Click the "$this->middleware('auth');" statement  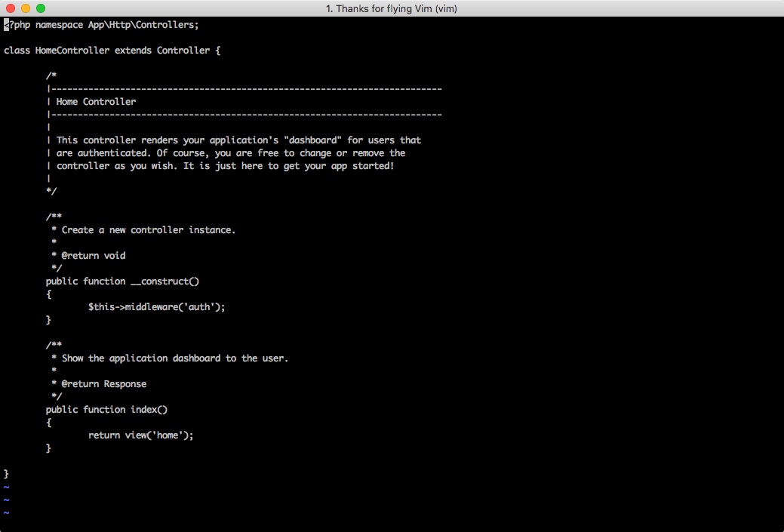(157, 307)
